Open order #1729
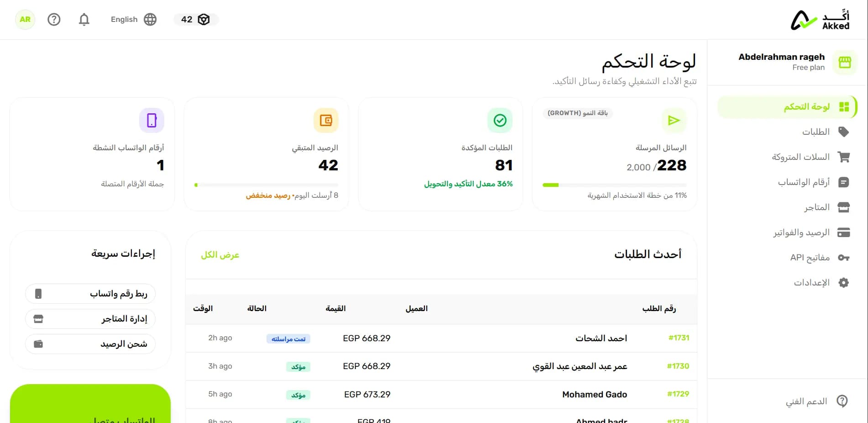This screenshot has width=868, height=423. (x=678, y=394)
